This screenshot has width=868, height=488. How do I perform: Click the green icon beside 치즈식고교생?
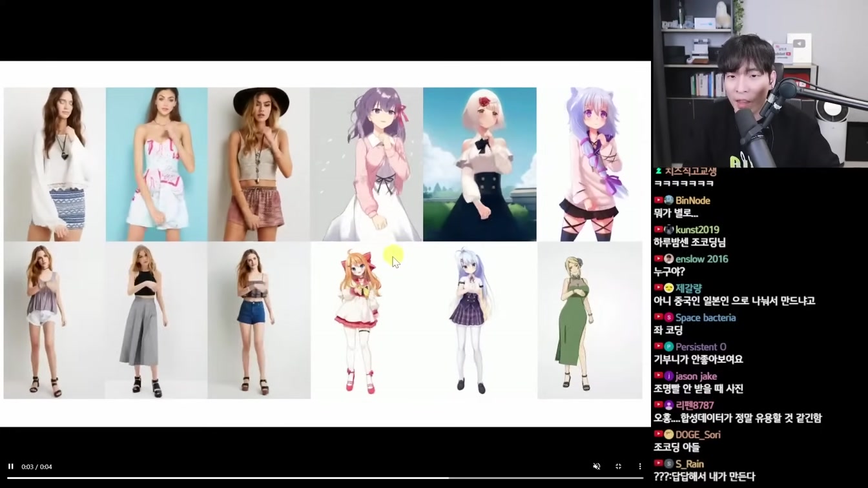[x=659, y=171]
